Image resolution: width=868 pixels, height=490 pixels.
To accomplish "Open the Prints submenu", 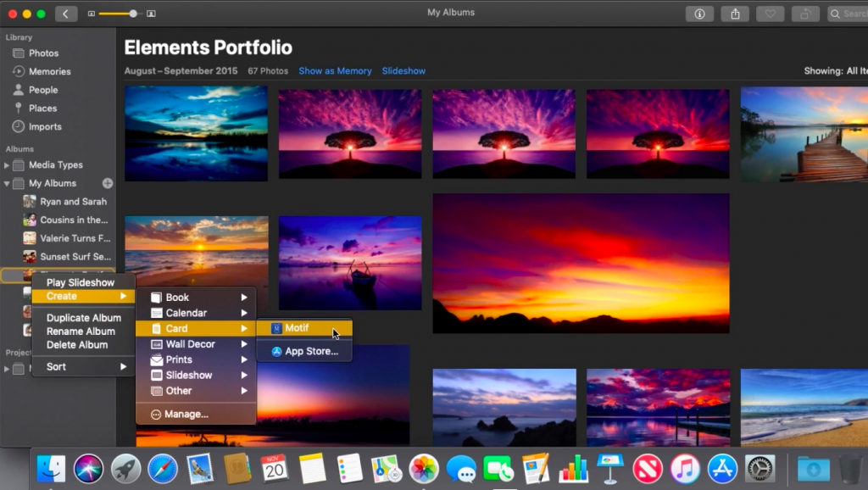I will [196, 359].
